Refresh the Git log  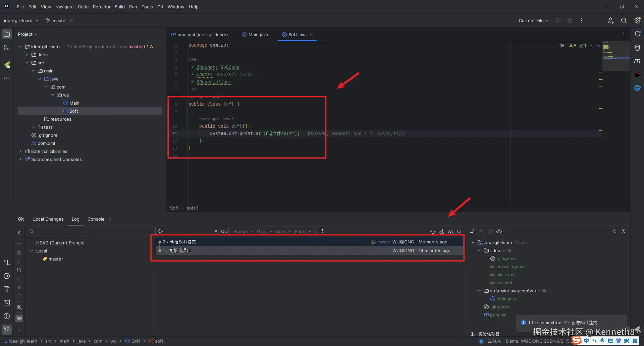(433, 232)
